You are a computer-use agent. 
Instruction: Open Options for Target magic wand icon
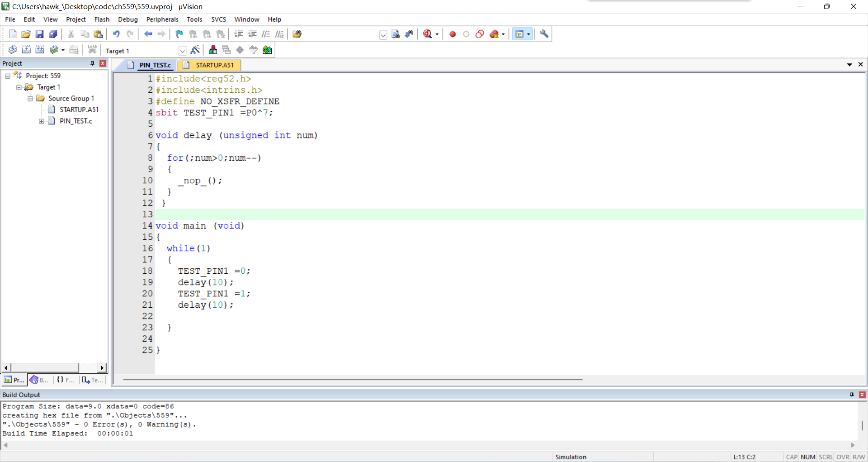click(x=195, y=50)
